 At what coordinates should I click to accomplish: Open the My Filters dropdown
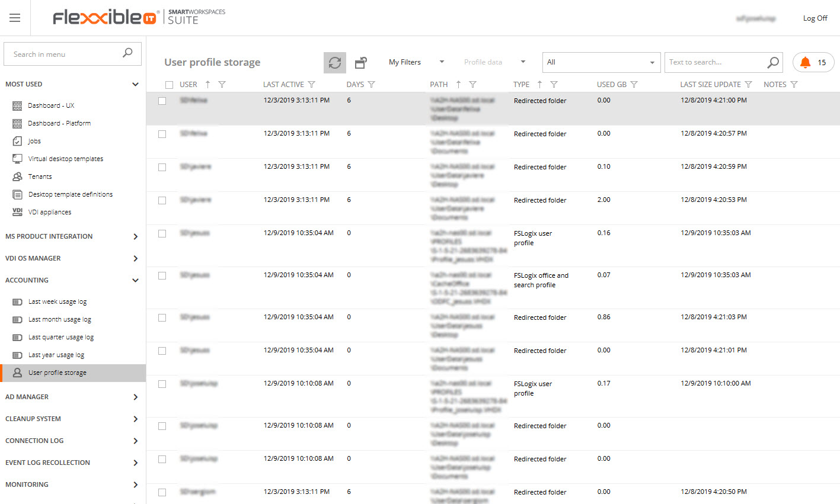click(415, 62)
